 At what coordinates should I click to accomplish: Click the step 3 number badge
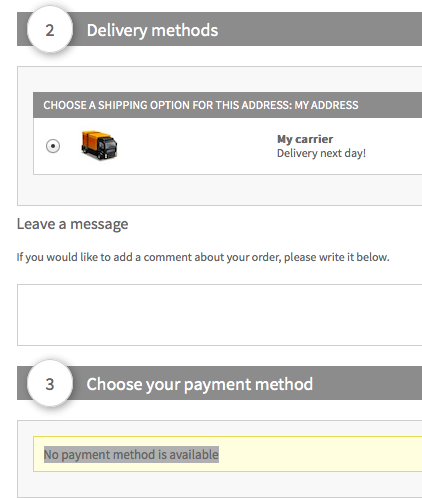(x=50, y=384)
